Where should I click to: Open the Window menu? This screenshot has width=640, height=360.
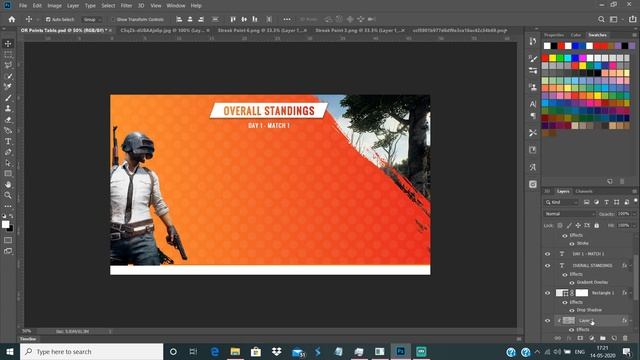(176, 6)
